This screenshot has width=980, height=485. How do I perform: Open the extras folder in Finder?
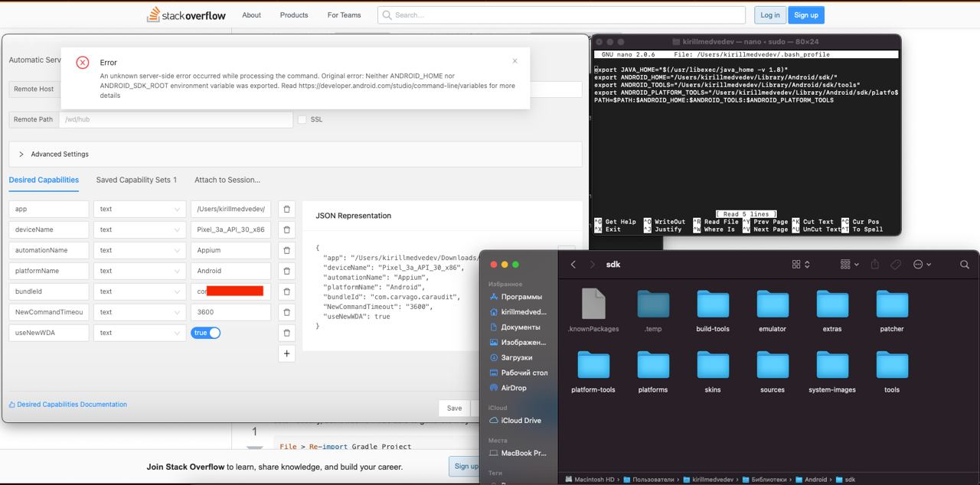point(832,311)
